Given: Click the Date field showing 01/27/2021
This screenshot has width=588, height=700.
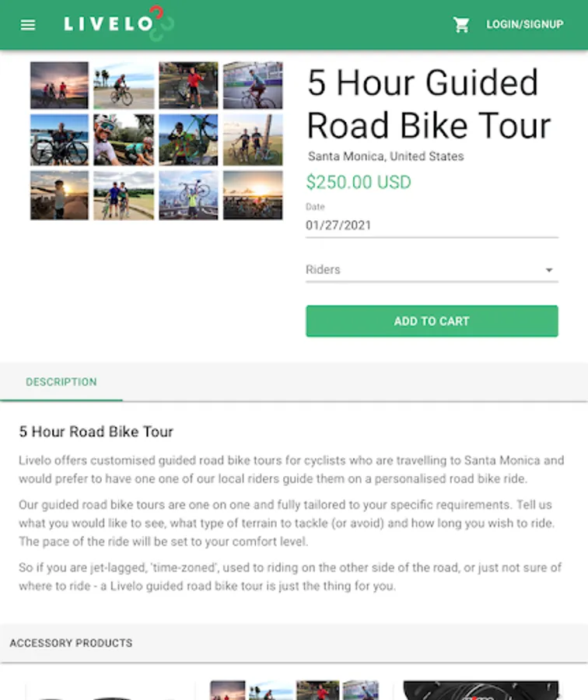Looking at the screenshot, I should [432, 226].
